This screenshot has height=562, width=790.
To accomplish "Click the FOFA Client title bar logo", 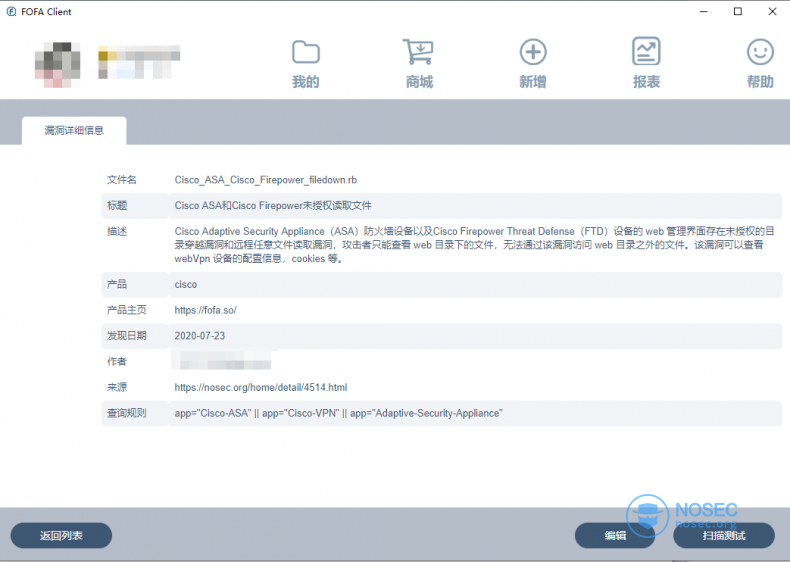I will 10,12.
